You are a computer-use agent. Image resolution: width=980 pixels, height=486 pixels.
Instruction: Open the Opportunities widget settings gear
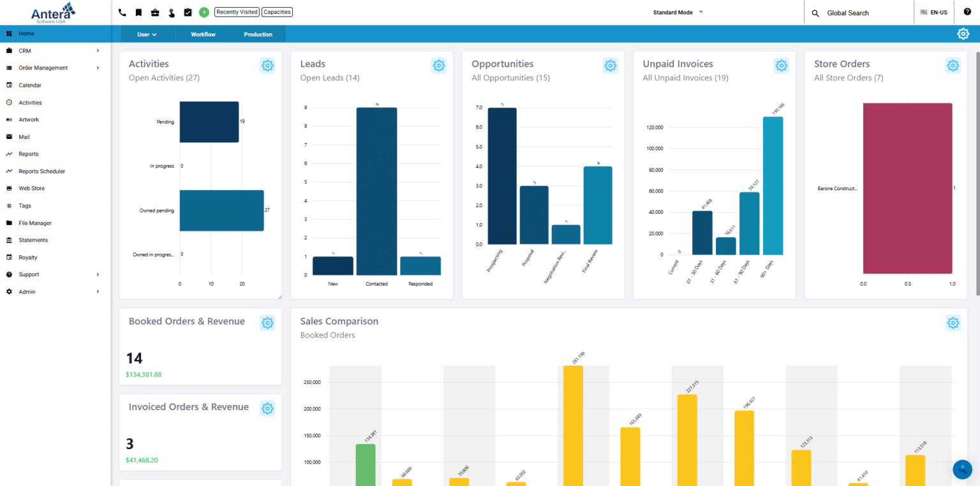[x=610, y=65]
